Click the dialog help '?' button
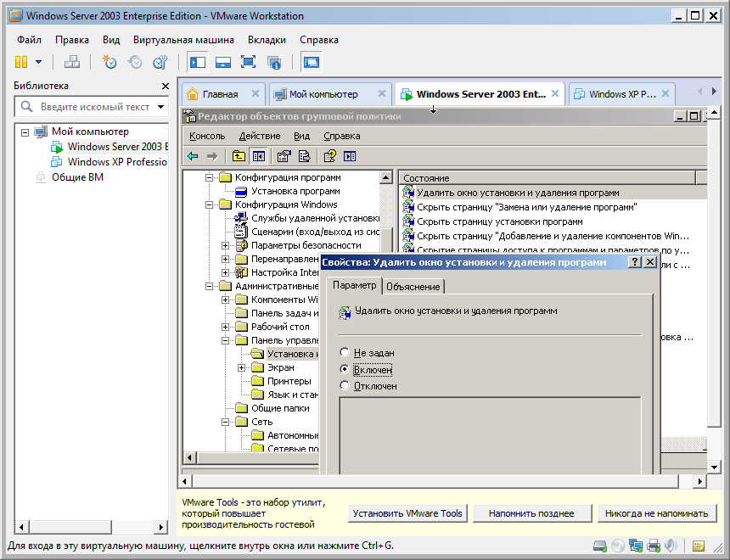 click(x=635, y=262)
